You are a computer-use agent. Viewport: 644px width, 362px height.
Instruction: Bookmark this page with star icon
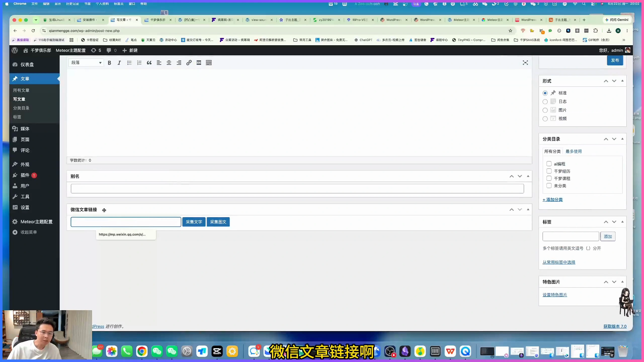510,31
